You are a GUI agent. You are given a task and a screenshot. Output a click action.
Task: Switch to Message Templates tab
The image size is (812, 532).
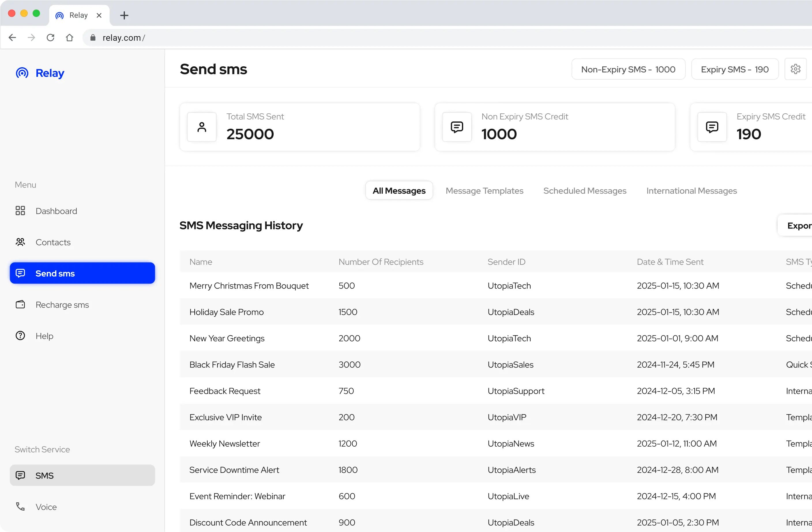(484, 190)
